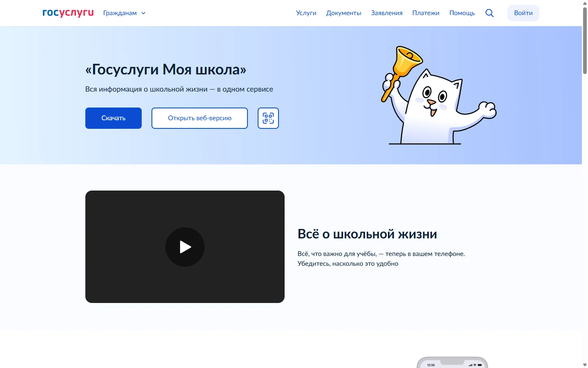Click the scrollbar up arrow

click(585, 3)
